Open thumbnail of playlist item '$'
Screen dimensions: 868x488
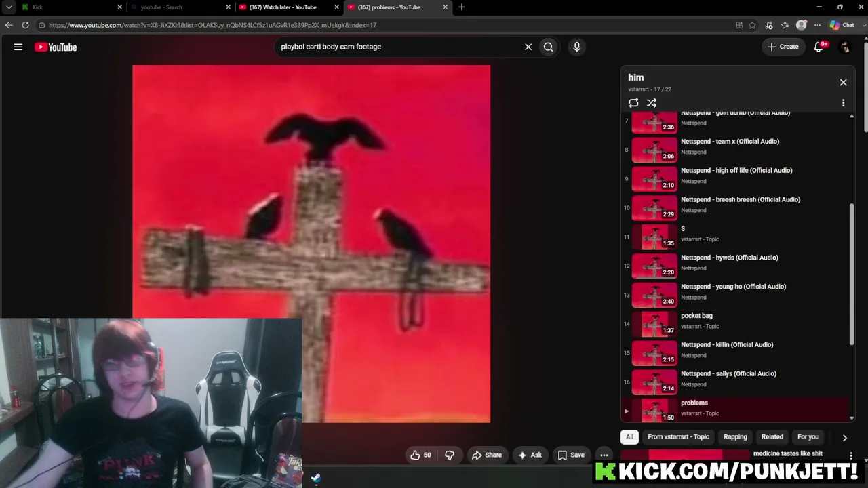[x=654, y=237]
